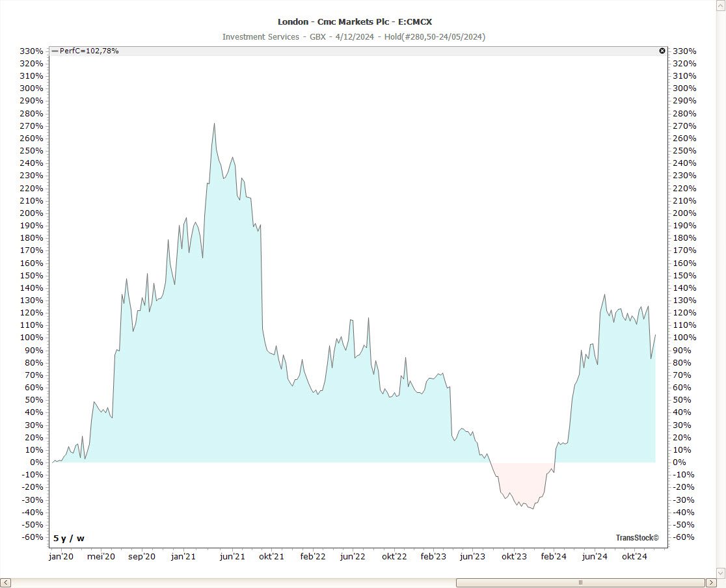Viewport: 726px width, 588px height.
Task: Dismiss the PerfC indicator using its close icon
Action: (662, 51)
